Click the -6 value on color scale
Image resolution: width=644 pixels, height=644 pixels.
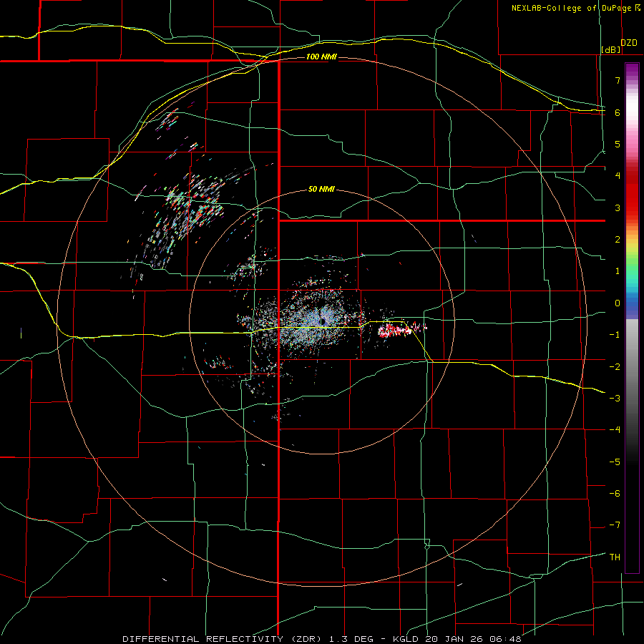click(615, 494)
